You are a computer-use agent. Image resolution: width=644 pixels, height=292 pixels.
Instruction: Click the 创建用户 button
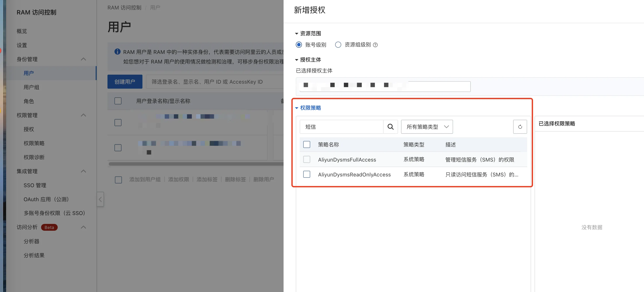[x=125, y=82]
